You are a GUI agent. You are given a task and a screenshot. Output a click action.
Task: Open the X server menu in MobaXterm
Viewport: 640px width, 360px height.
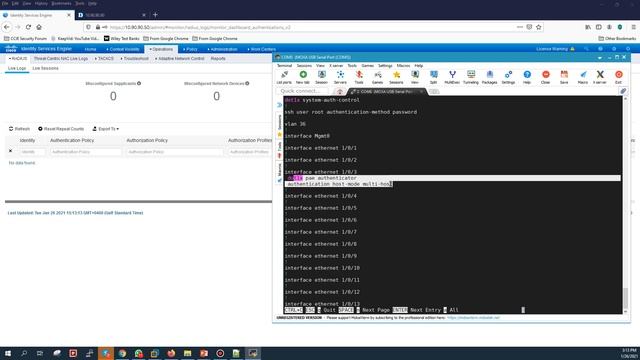point(336,66)
